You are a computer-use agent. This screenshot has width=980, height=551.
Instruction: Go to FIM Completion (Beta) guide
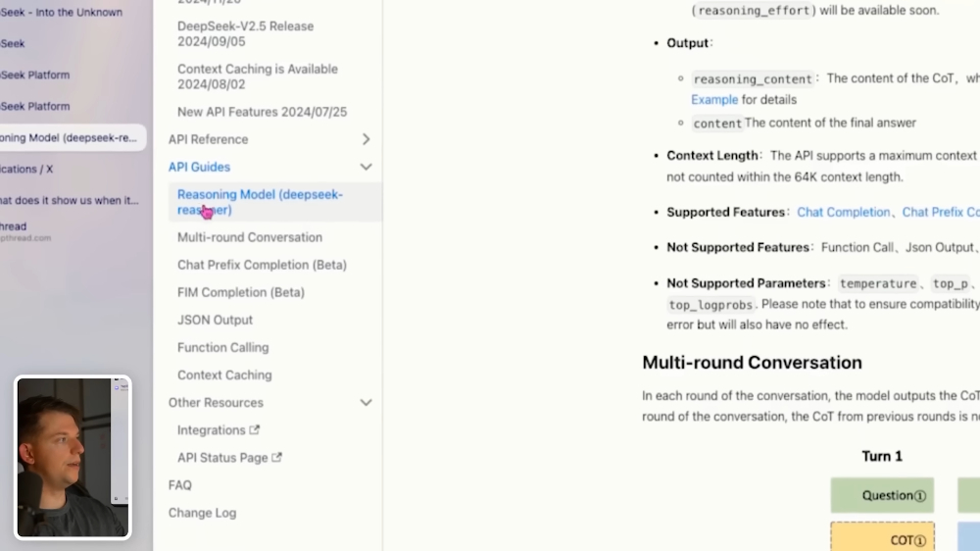click(x=241, y=292)
